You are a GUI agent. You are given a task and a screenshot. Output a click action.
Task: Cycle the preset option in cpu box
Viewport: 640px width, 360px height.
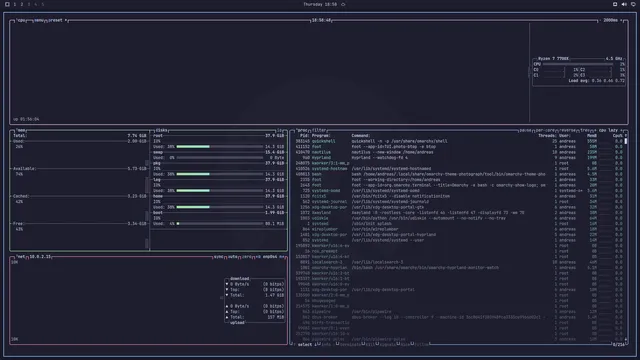coord(57,20)
